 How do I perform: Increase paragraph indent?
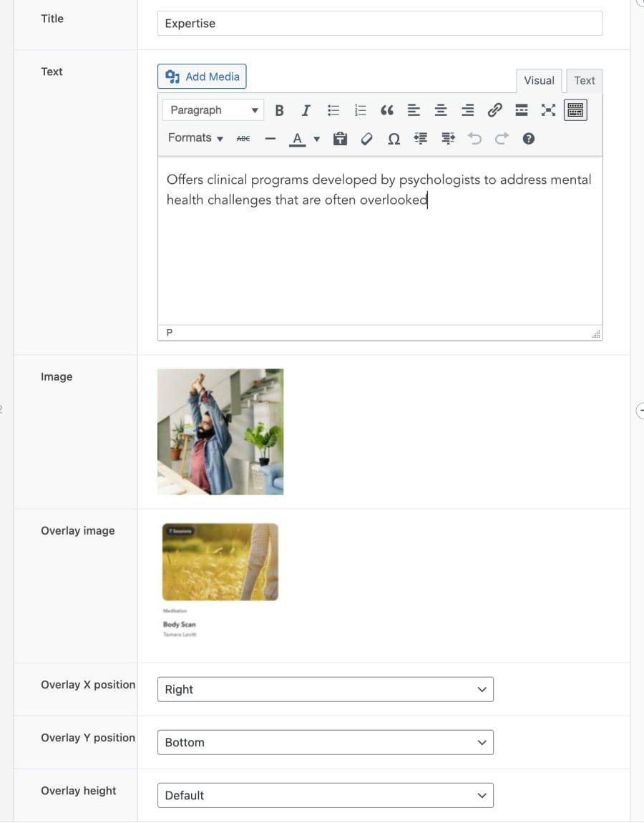(448, 139)
